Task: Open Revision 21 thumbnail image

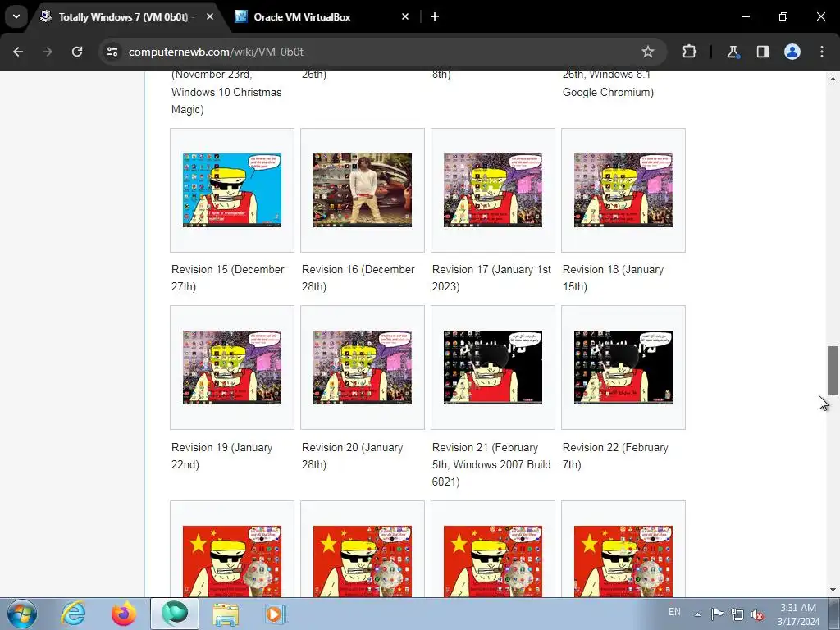Action: [493, 367]
